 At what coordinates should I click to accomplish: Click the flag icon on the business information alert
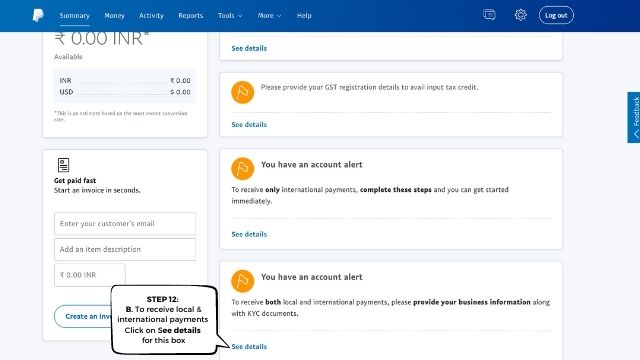[242, 281]
